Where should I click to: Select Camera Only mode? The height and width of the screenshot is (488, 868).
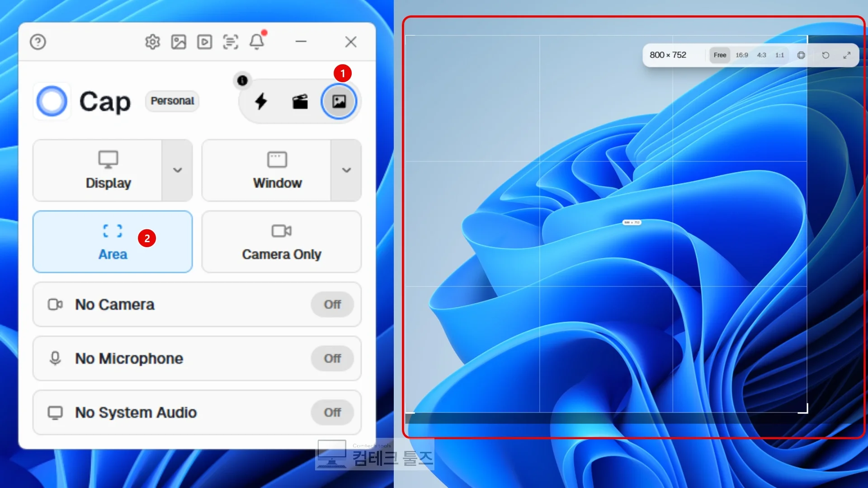[281, 242]
